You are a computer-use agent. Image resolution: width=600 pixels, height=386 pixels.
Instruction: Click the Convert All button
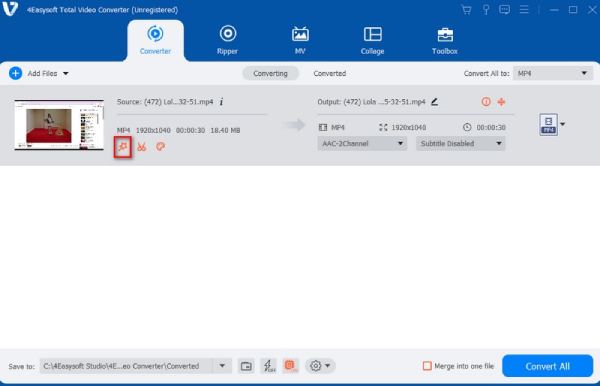[x=548, y=366]
